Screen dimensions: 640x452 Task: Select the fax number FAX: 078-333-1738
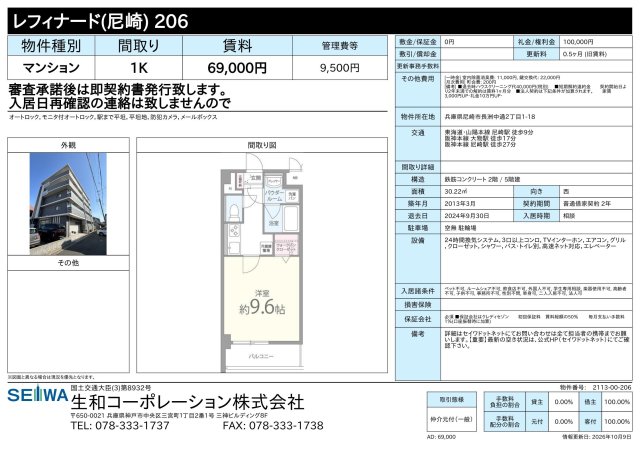(273, 426)
